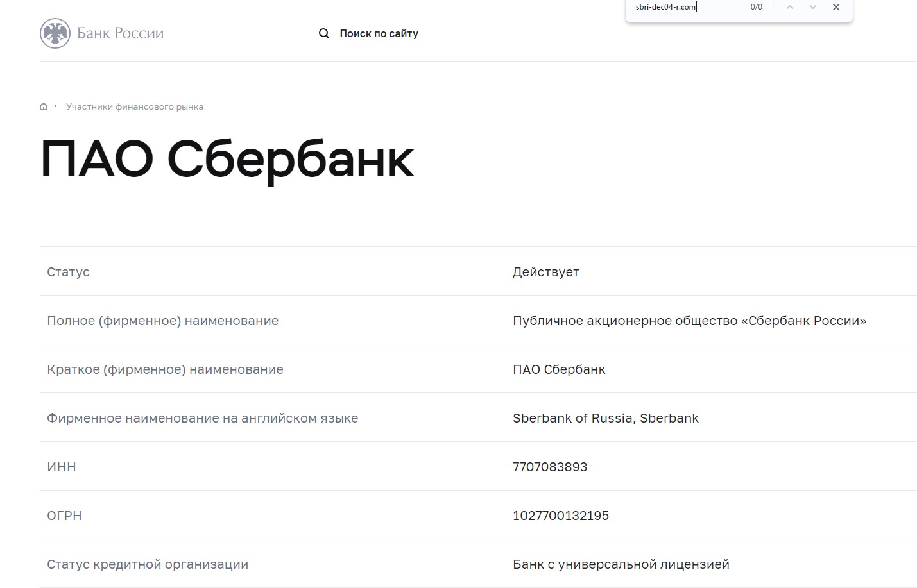Screen dimensions: 917x588
Task: Click the "Полное (фирменное) наименование" label
Action: tap(162, 321)
